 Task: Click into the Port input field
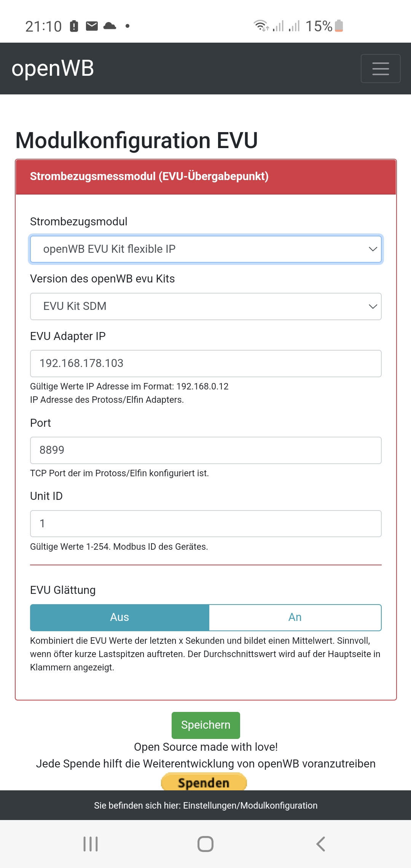click(205, 450)
